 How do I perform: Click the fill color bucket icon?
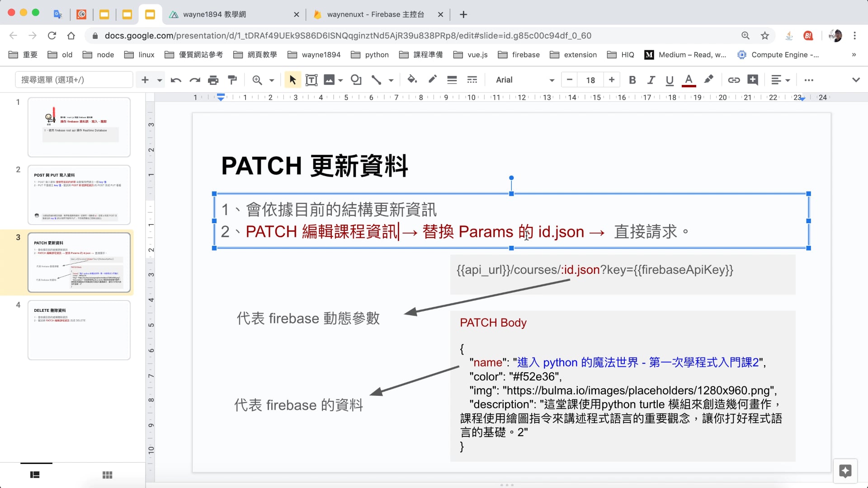pyautogui.click(x=411, y=80)
